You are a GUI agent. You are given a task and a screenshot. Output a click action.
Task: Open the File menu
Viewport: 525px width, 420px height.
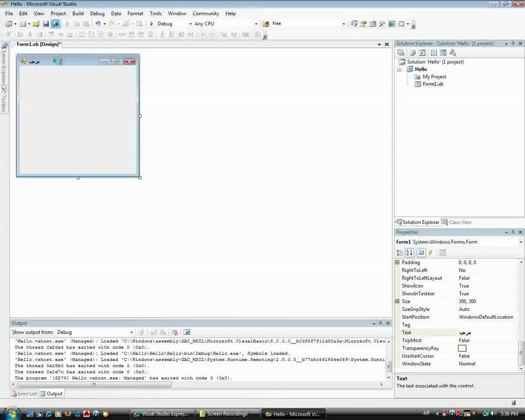coord(9,13)
